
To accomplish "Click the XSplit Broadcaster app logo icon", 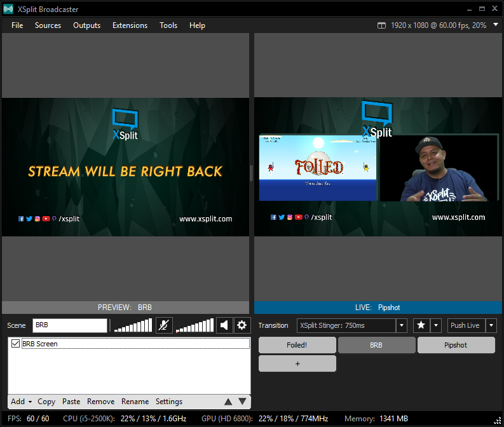I will pyautogui.click(x=8, y=9).
